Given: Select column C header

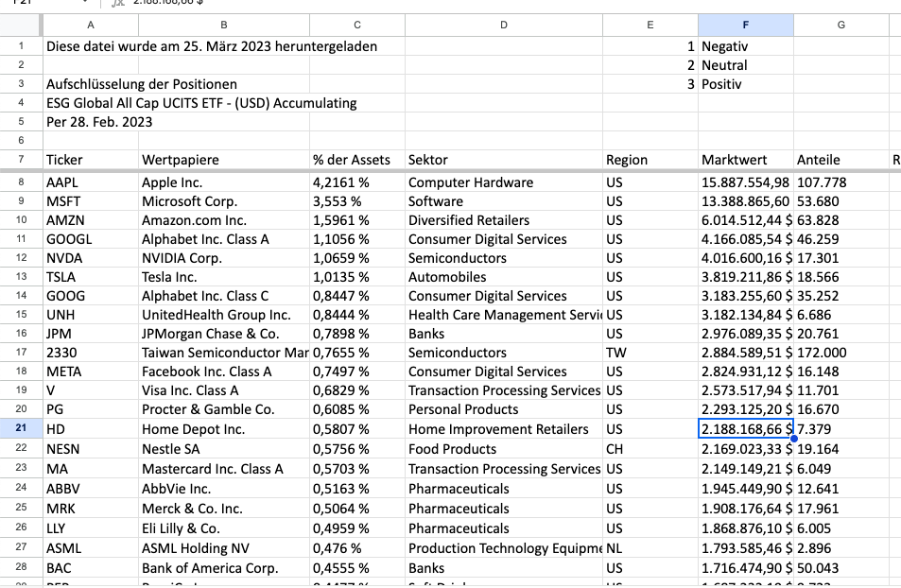Looking at the screenshot, I should [x=357, y=25].
